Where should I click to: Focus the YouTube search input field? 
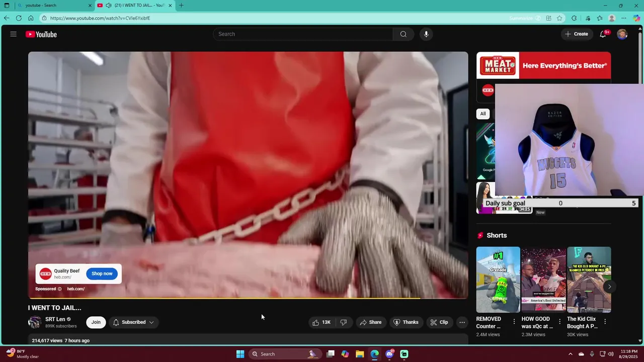(x=303, y=34)
